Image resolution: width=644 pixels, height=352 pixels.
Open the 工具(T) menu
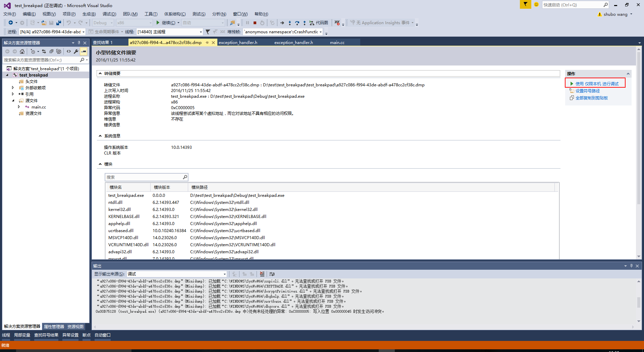[151, 14]
